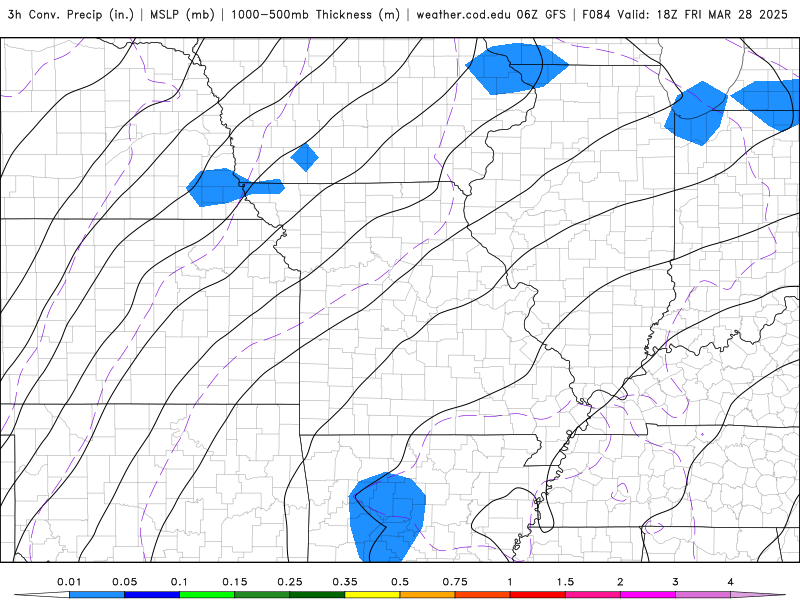Click the pink 1.5–2 legend swatch
800x600 pixels.
(593, 595)
